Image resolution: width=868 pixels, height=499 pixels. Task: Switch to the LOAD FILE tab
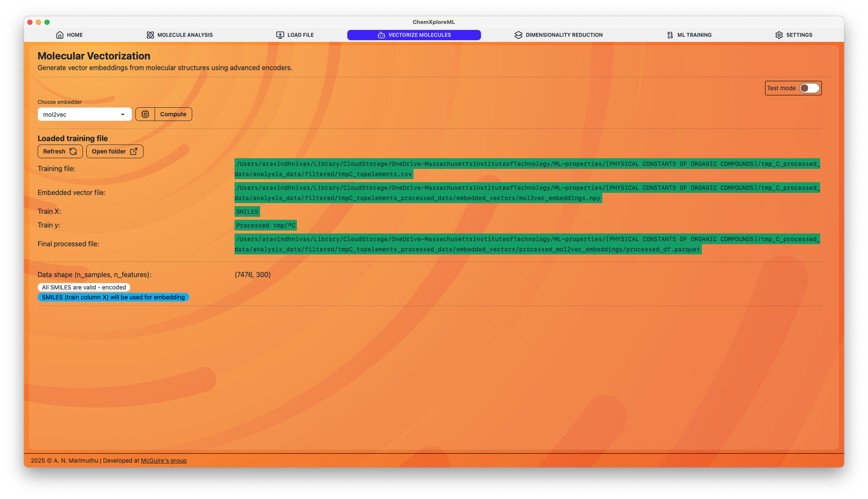click(295, 35)
